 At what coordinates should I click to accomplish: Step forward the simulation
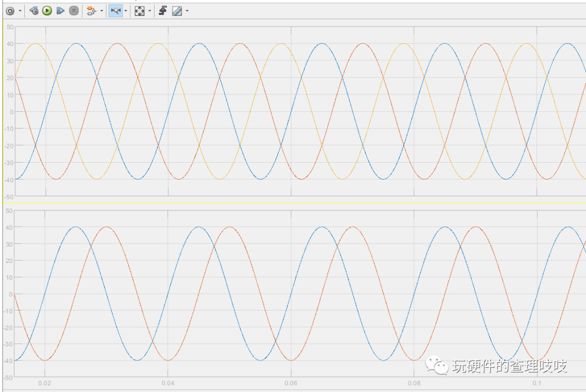(60, 11)
